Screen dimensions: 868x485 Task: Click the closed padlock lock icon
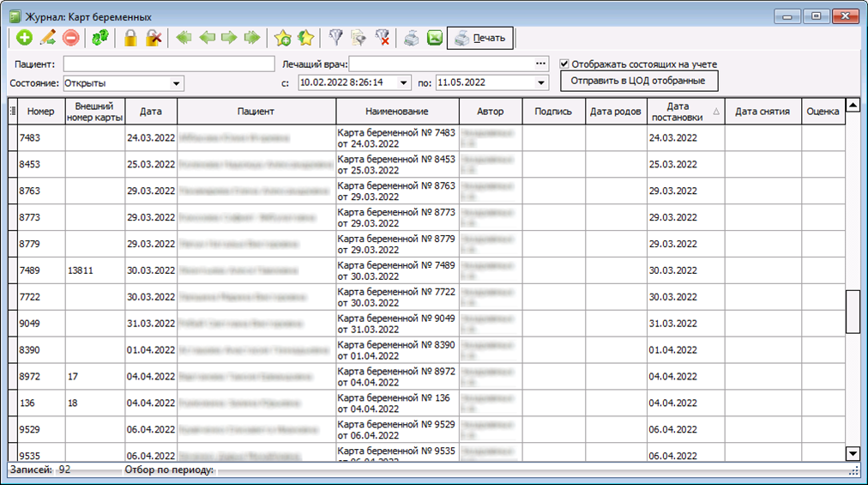(130, 38)
